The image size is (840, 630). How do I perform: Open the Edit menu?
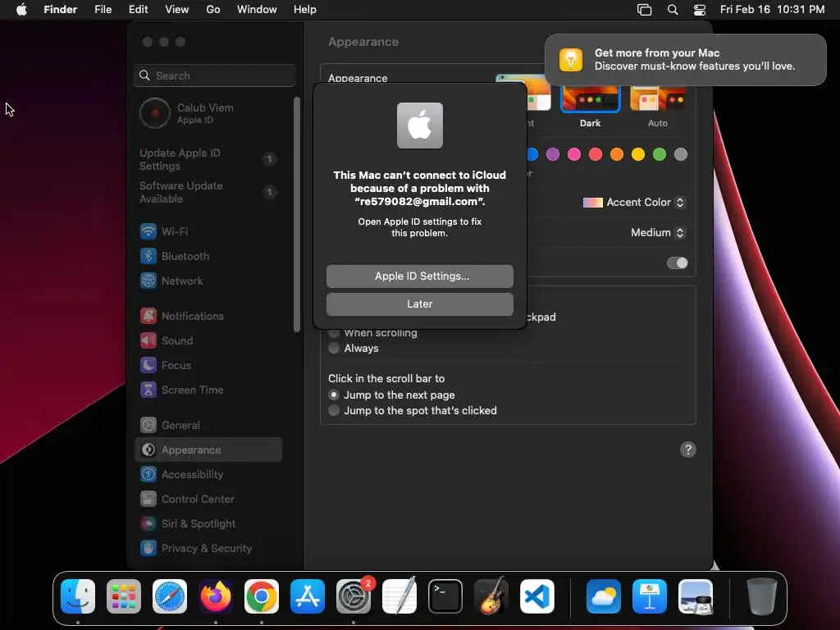click(138, 9)
